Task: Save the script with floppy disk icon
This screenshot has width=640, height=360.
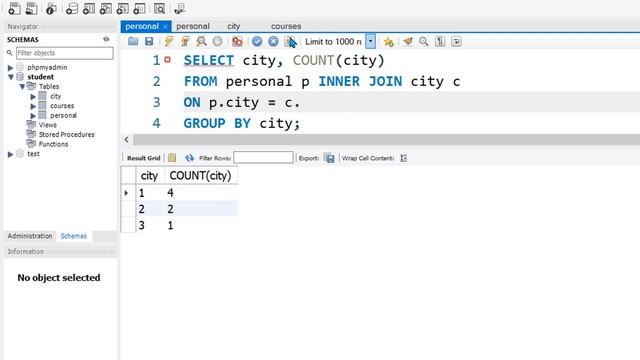Action: [x=149, y=41]
